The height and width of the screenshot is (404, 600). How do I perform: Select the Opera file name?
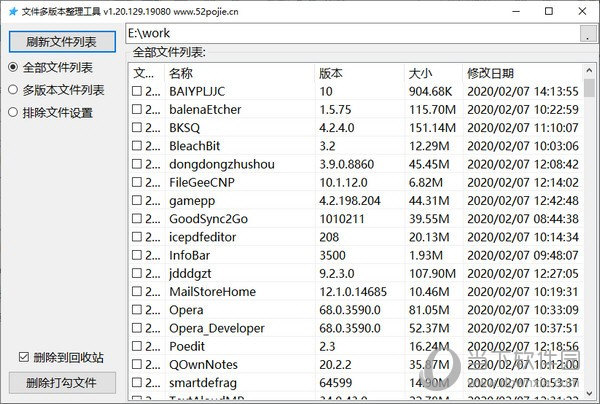[x=186, y=310]
